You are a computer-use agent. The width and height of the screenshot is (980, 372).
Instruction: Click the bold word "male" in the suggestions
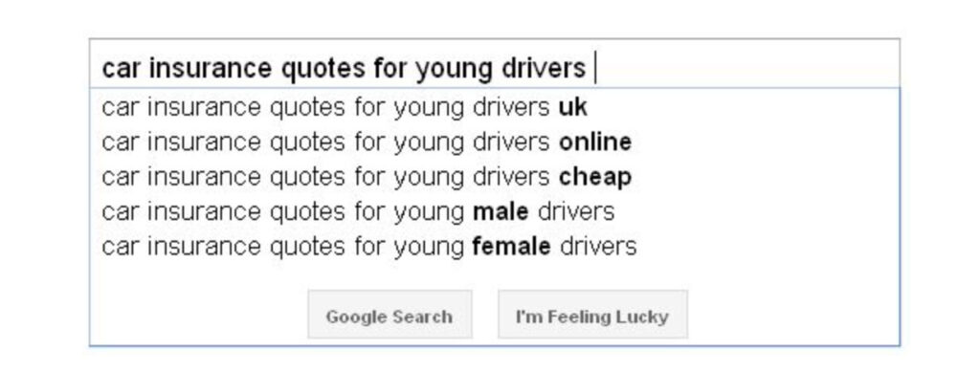pyautogui.click(x=501, y=211)
